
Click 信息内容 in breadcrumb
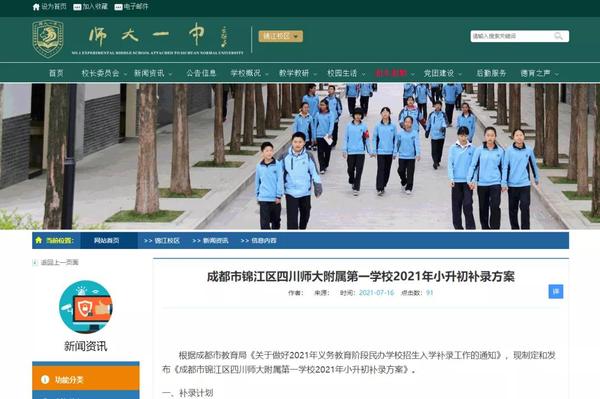tap(264, 240)
